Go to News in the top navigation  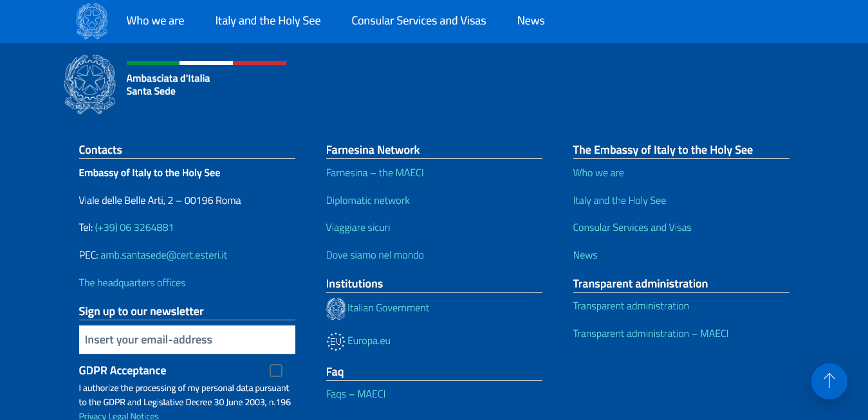pyautogui.click(x=531, y=21)
